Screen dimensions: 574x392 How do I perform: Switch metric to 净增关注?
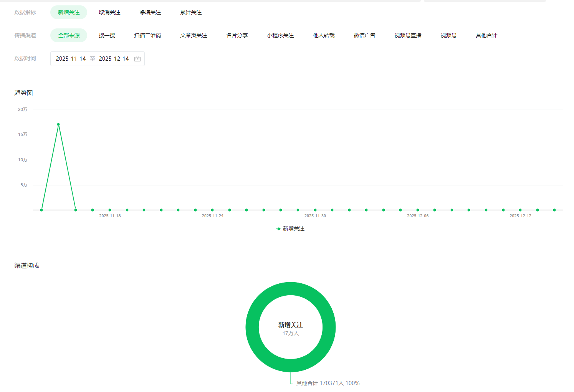point(150,12)
